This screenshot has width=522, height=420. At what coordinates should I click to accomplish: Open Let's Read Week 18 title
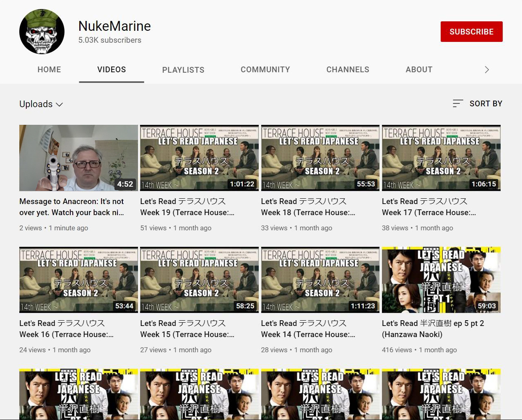(308, 207)
